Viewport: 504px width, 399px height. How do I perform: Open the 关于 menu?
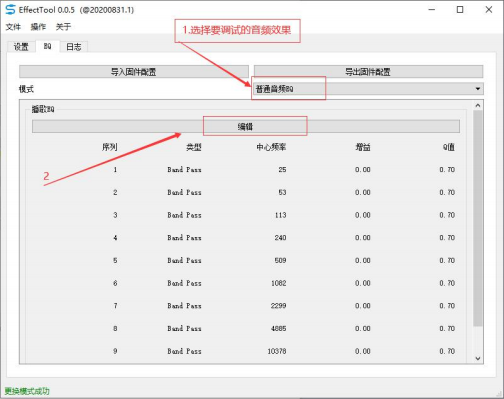click(x=63, y=27)
